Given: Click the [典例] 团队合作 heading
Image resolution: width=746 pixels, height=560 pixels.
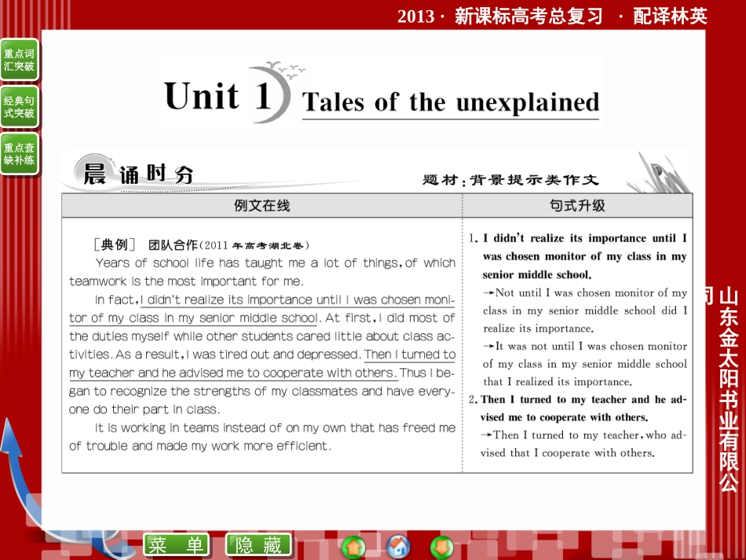Looking at the screenshot, I should tap(201, 245).
